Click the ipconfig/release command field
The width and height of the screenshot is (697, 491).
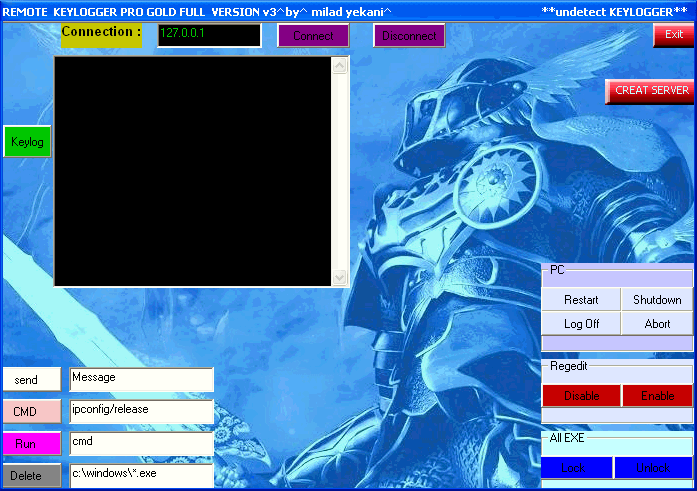(x=141, y=411)
